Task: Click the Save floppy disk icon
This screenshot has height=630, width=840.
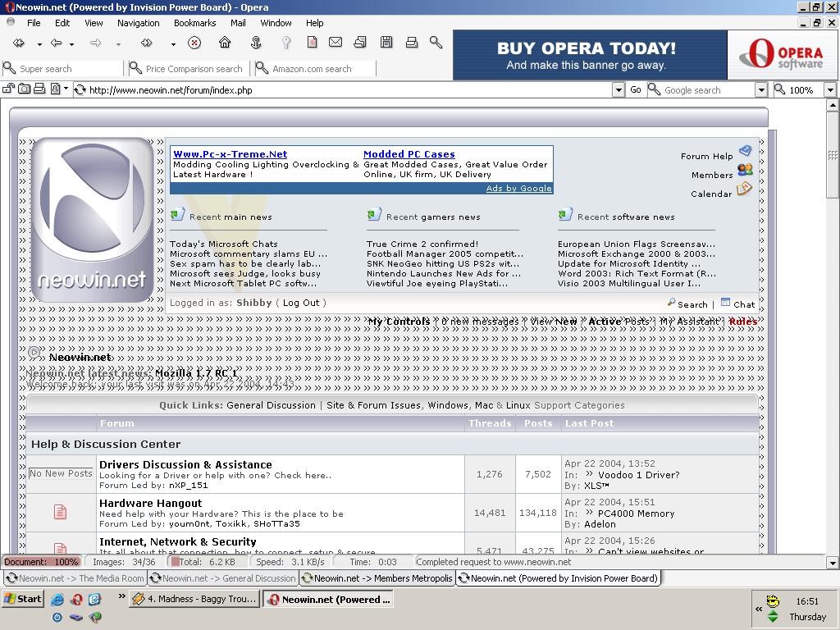Action: tap(386, 43)
